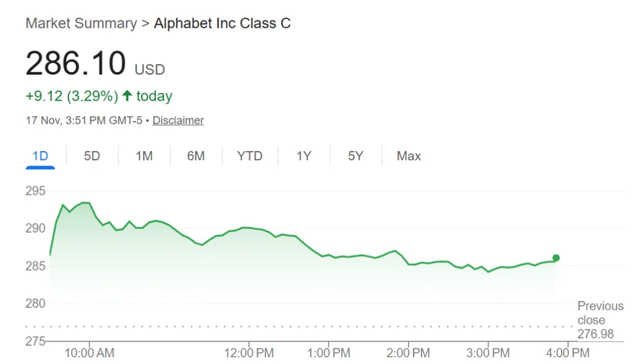Click the 295 y-axis gridline label
This screenshot has height=364, width=632.
35,191
